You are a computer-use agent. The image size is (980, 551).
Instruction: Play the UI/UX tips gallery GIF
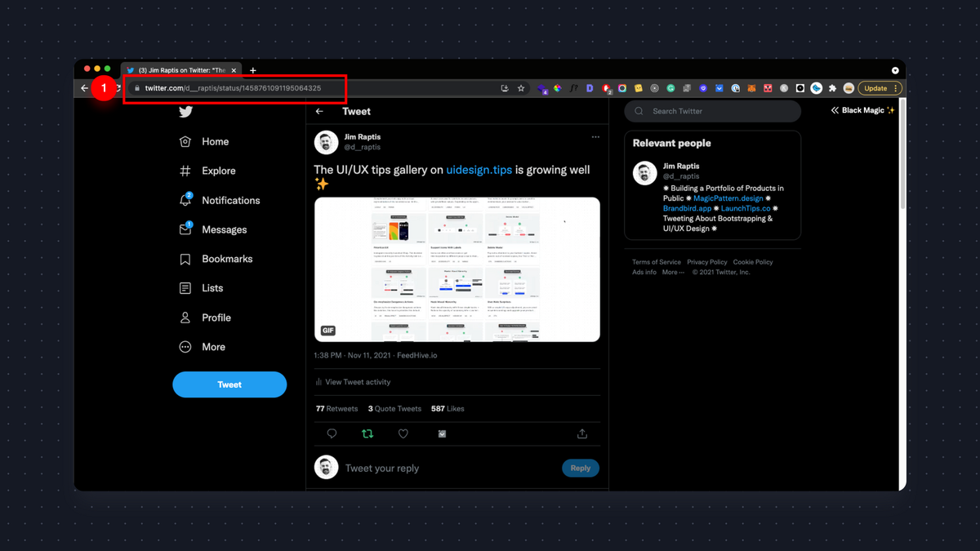click(x=457, y=269)
